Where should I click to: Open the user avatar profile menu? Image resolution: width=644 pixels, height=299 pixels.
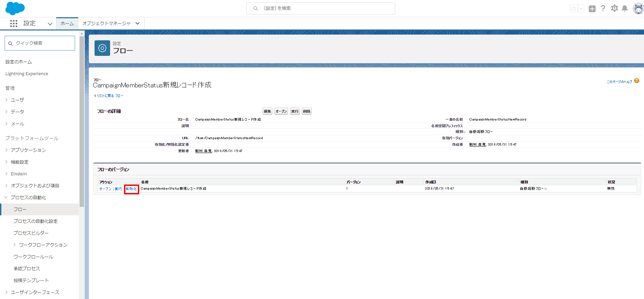(x=638, y=9)
